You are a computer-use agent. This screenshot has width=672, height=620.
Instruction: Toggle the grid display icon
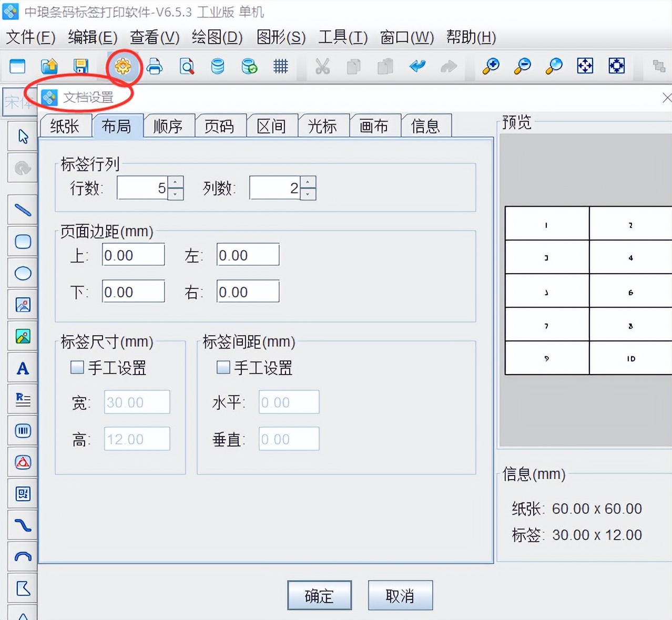pos(281,66)
